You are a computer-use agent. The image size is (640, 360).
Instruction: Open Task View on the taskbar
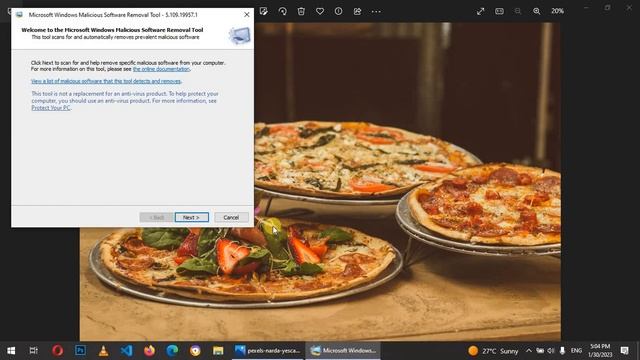tap(33, 351)
